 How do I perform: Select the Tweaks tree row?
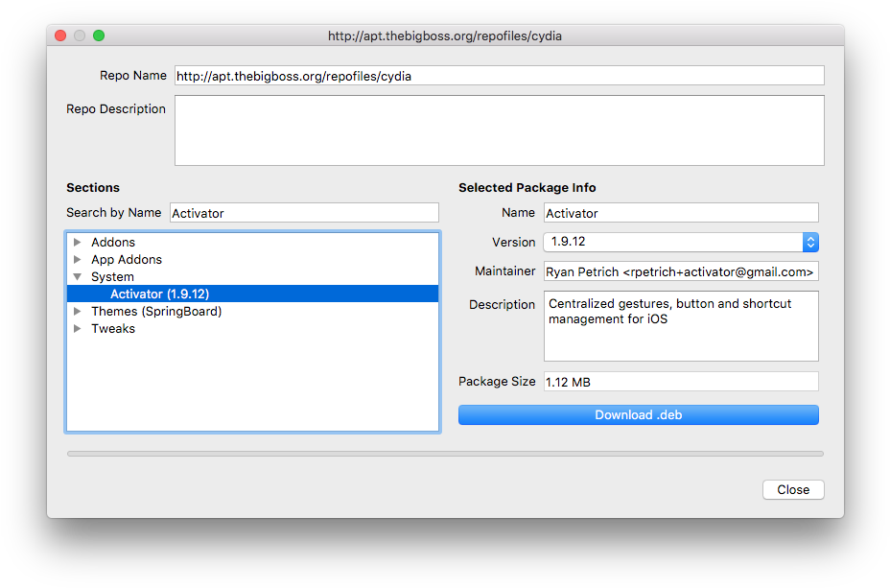[252, 329]
